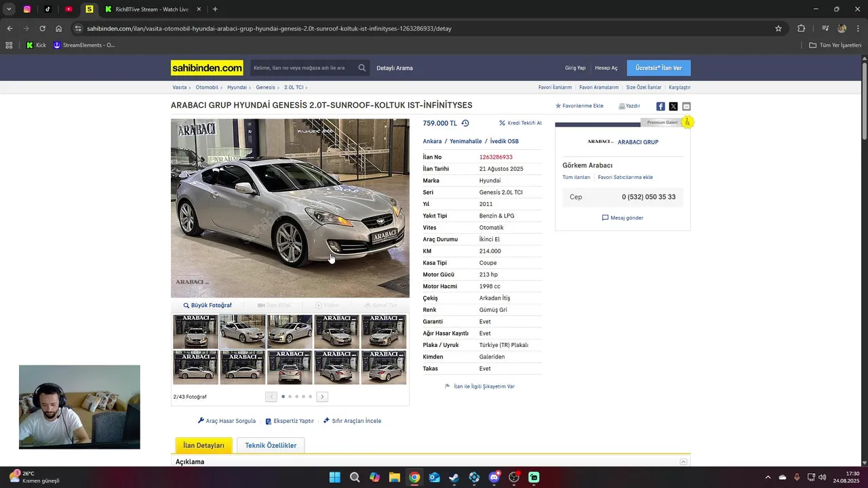
Task: Click the sahibinden.com logo
Action: (207, 68)
